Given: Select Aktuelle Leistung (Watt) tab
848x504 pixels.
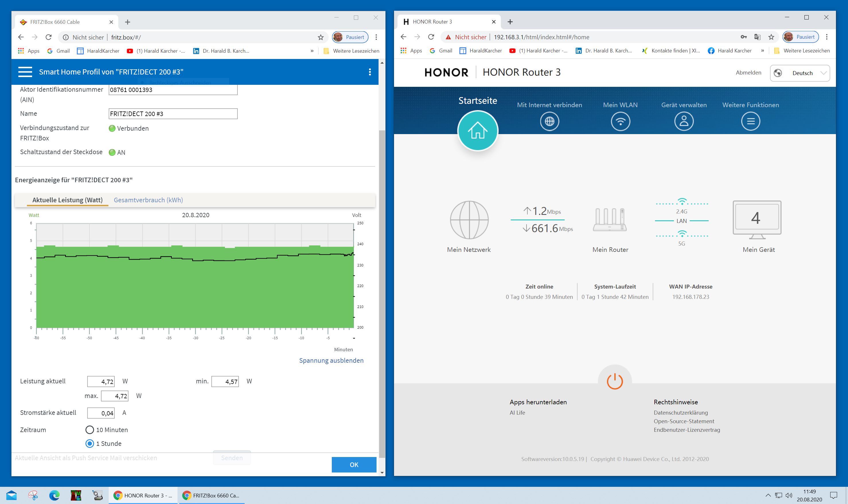Looking at the screenshot, I should (67, 200).
